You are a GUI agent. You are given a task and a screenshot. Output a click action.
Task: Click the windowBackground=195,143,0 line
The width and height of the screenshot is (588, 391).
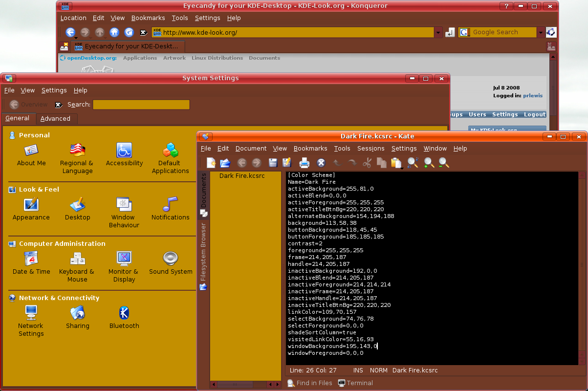click(333, 346)
